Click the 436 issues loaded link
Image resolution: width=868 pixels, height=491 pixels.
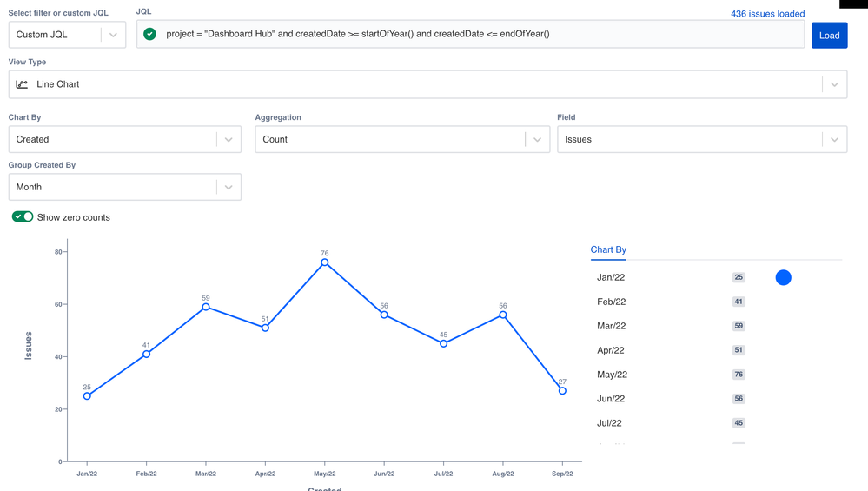pos(767,14)
